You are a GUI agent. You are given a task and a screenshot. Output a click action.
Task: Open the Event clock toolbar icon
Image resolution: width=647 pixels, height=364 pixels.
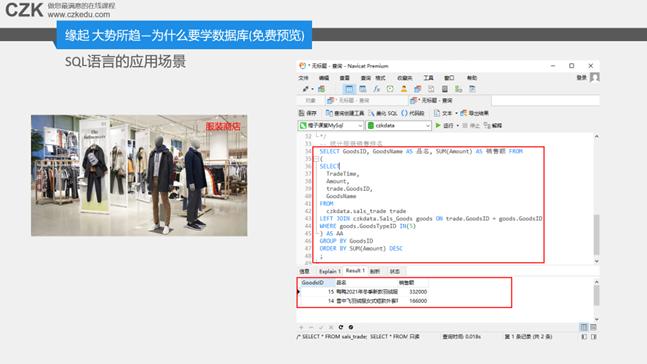tap(390, 89)
